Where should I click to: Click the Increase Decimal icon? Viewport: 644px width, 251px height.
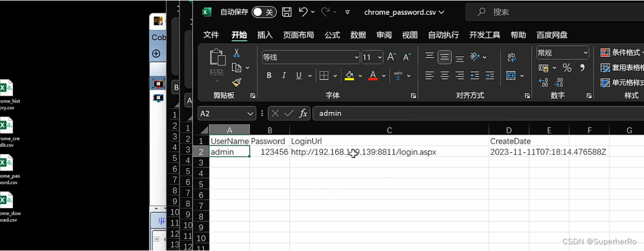[544, 83]
